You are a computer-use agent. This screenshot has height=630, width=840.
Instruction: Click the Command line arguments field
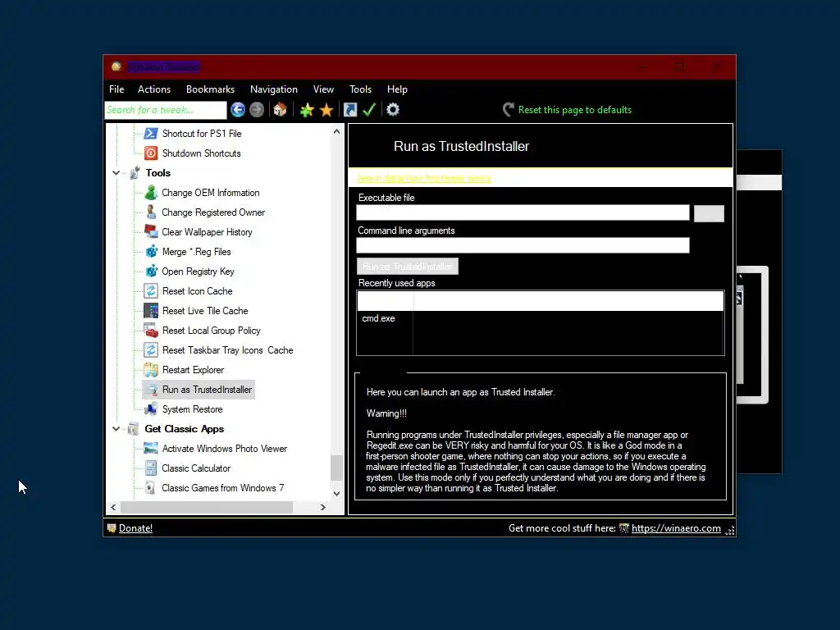523,245
